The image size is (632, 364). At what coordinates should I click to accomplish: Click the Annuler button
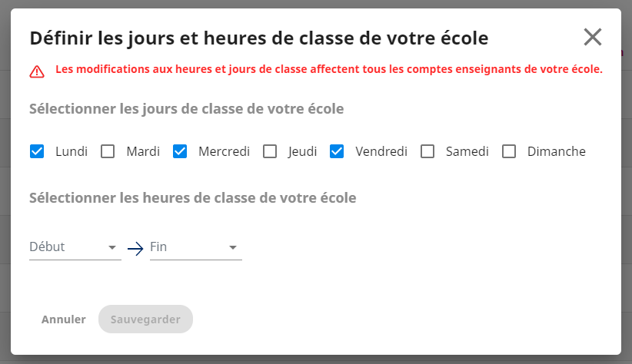coord(64,319)
